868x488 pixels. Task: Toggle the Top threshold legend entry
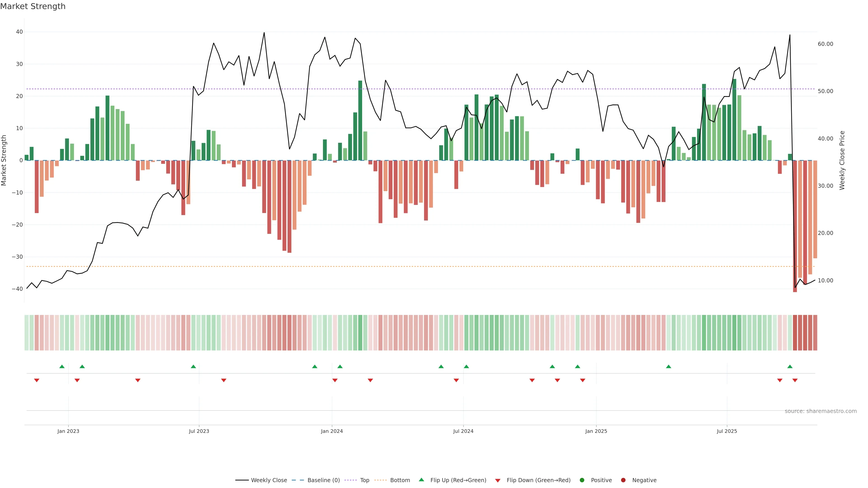(x=364, y=480)
